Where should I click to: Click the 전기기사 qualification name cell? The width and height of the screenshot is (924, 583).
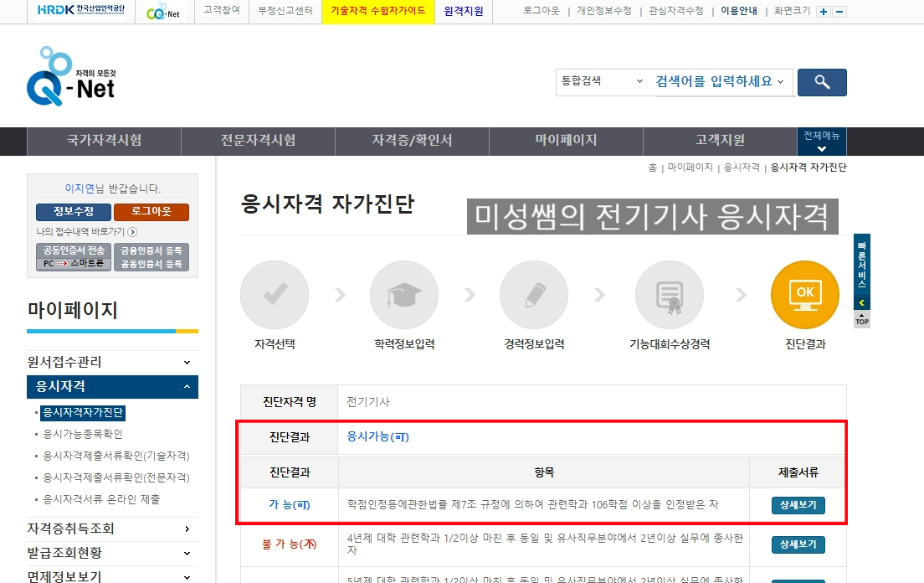point(592,402)
